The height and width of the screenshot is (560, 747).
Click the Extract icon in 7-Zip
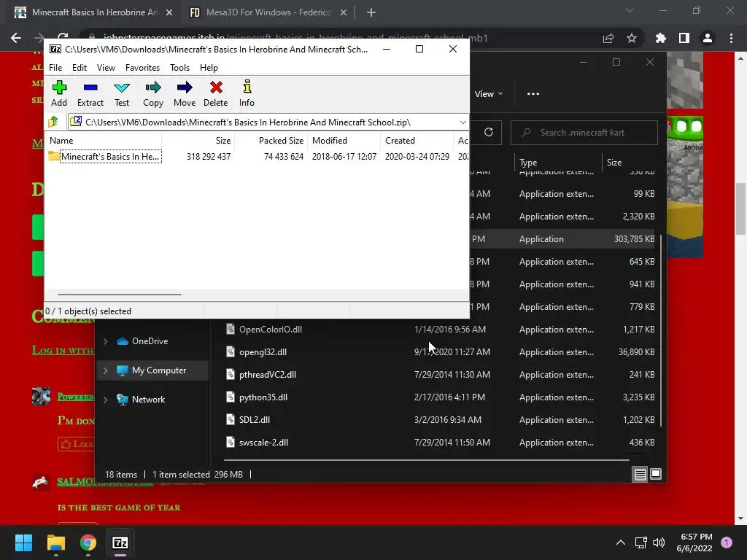point(90,93)
